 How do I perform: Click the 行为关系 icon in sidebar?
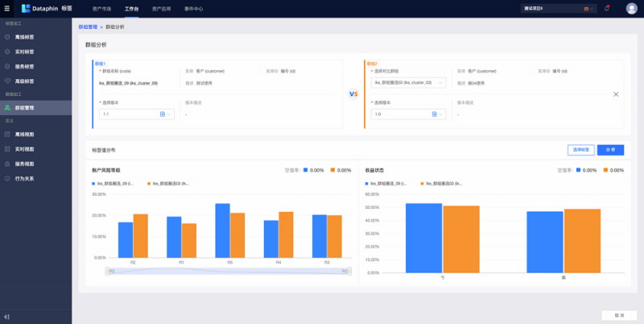[x=7, y=178]
